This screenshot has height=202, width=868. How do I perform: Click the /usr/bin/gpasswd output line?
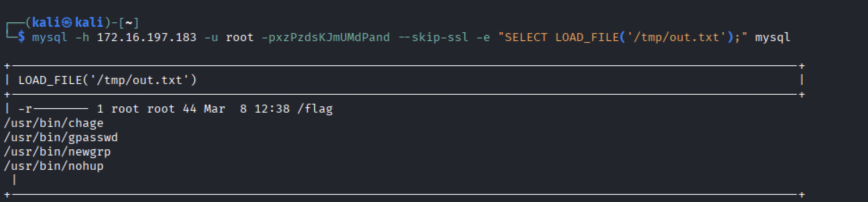[x=61, y=138]
